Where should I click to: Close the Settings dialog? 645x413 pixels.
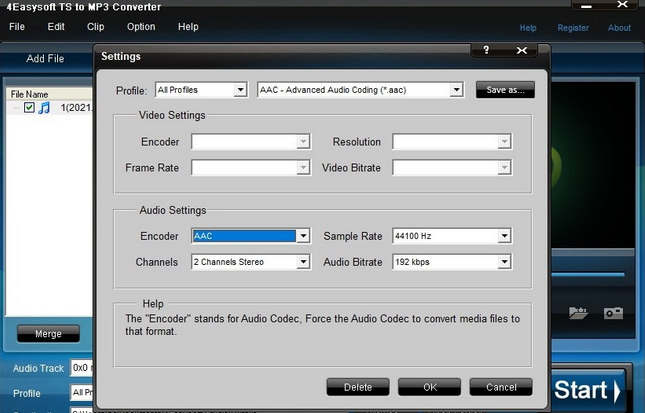522,50
